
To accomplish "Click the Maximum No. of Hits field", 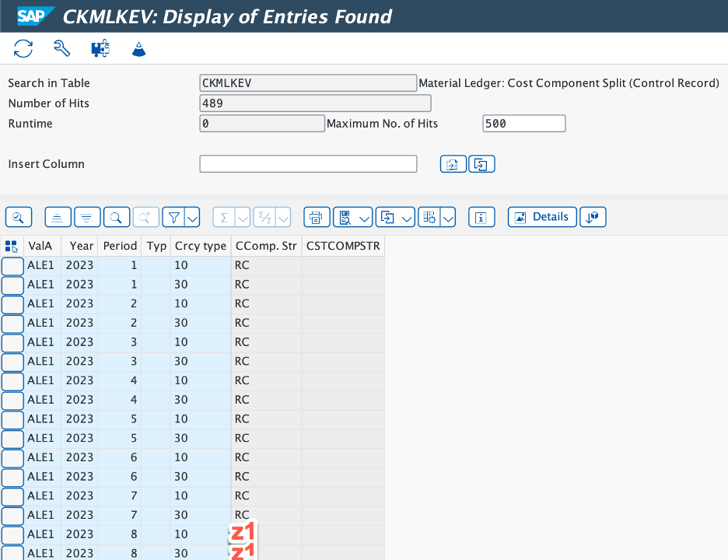I will [524, 124].
